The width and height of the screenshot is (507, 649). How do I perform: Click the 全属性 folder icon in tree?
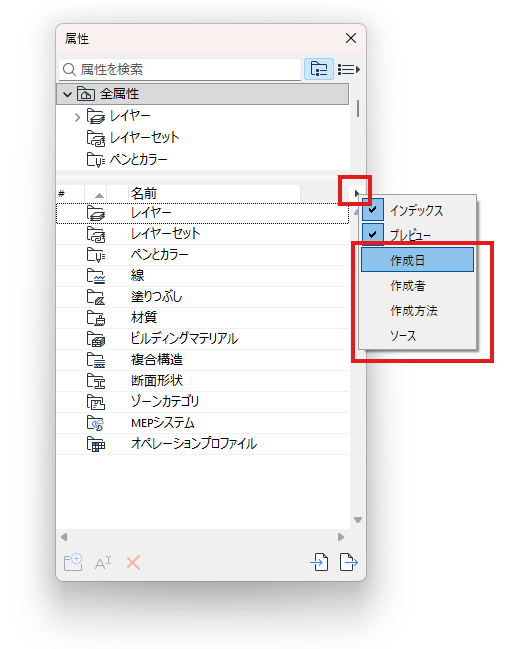click(86, 94)
